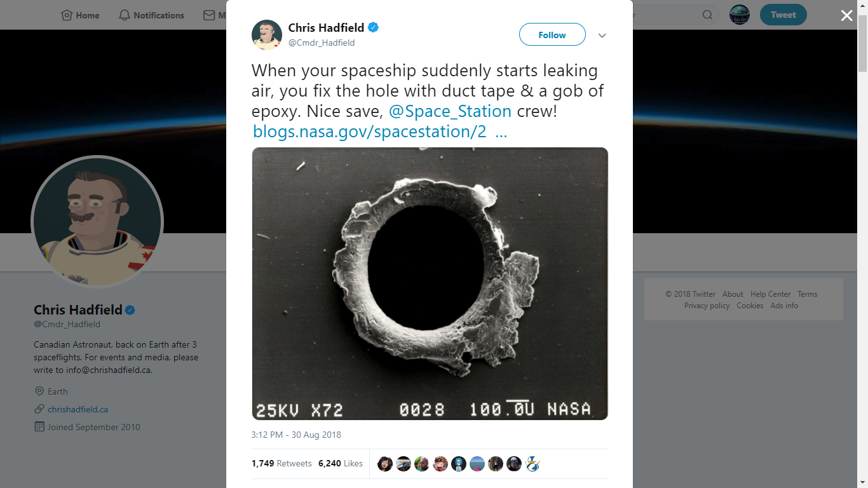Click Chris Hadfield's avatar in the tweet
The image size is (868, 488).
point(267,35)
